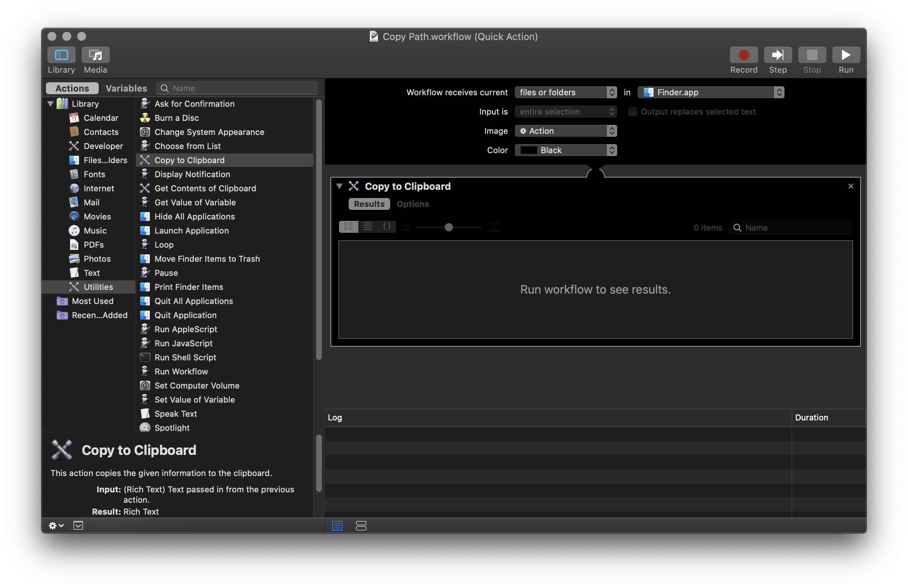Screen dimensions: 908x588
Task: Click the Log column header
Action: point(558,417)
